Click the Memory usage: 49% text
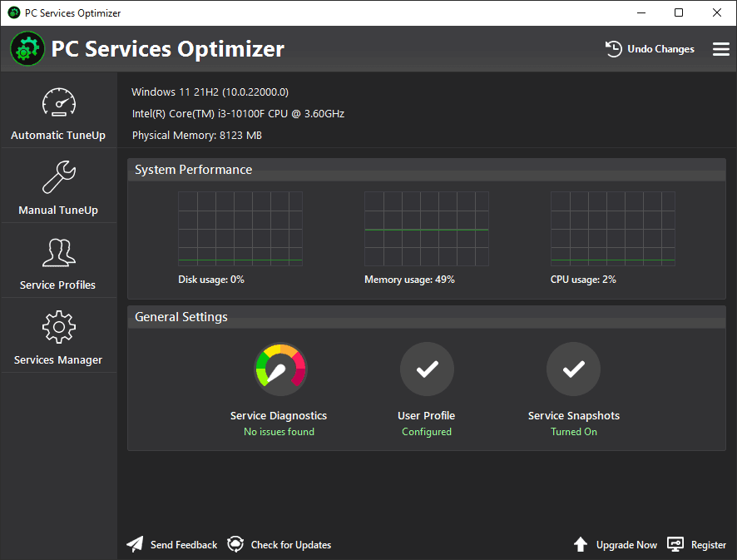737x560 pixels. click(x=409, y=280)
